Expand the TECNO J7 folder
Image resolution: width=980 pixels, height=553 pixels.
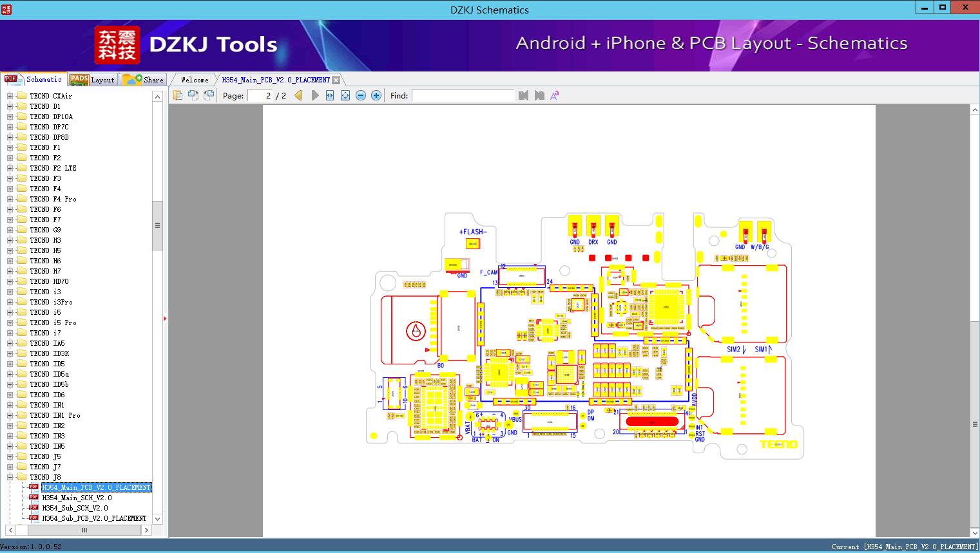click(10, 467)
